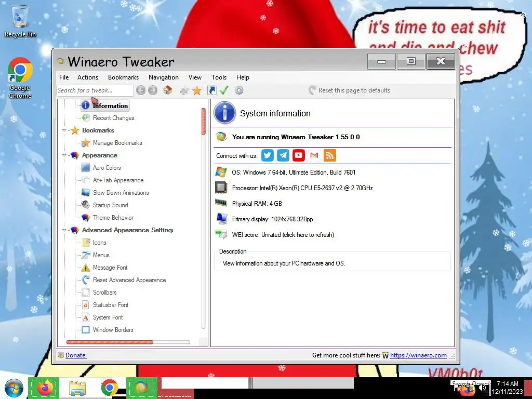Screen dimensions: 532x399
Task: Select Reset Advanced Appearance tree item
Action: (129, 280)
